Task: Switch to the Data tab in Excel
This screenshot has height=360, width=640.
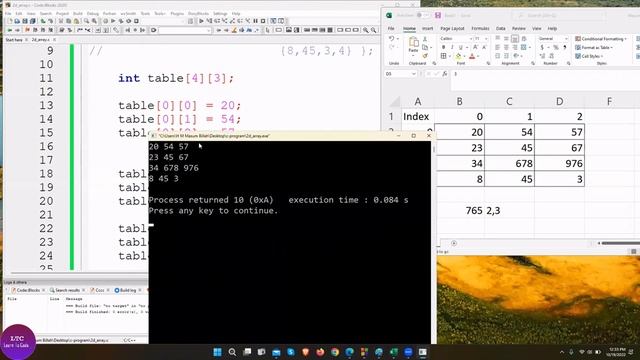Action: (x=500, y=29)
